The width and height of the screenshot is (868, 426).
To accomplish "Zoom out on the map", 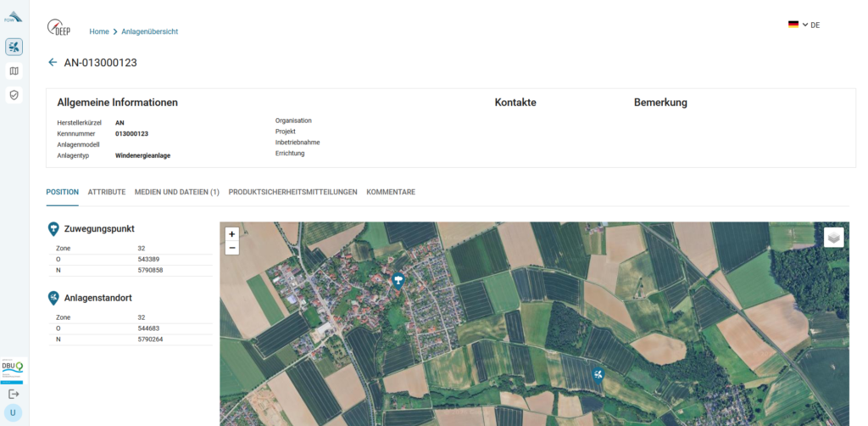I will click(232, 248).
